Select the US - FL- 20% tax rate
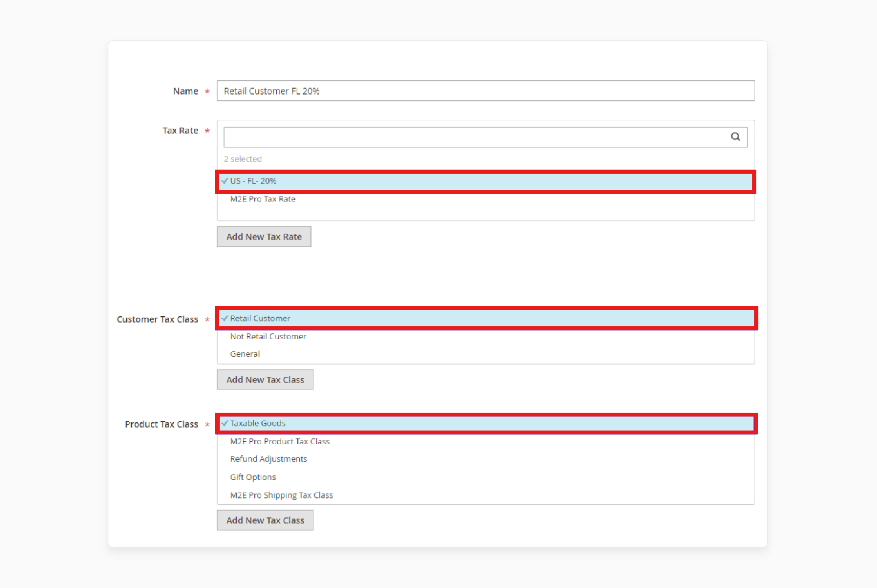Screen dimensions: 877x588 click(x=486, y=181)
